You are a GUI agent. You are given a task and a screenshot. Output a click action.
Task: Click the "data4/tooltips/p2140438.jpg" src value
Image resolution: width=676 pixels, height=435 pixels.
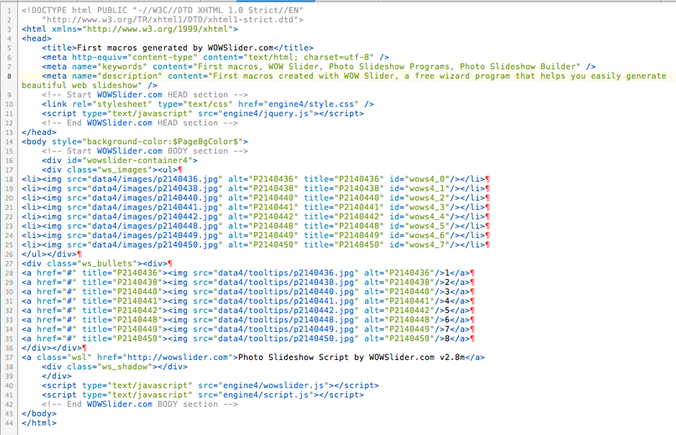coord(286,283)
